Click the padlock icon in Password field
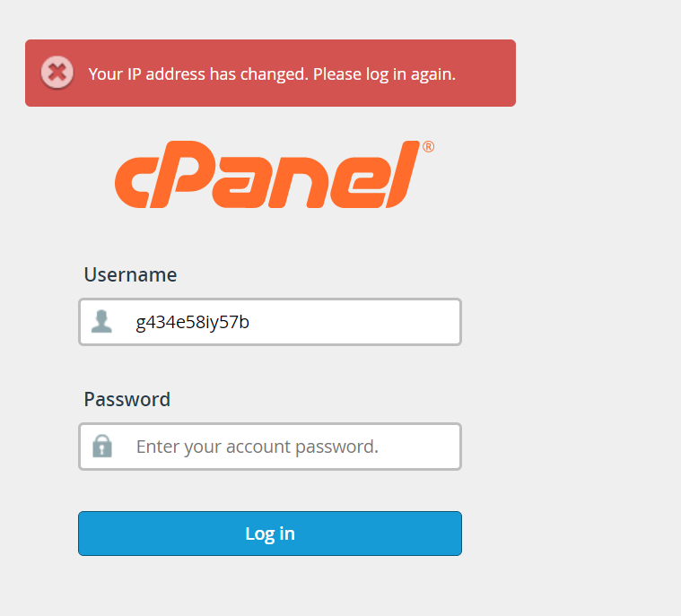The width and height of the screenshot is (681, 616). coord(102,446)
